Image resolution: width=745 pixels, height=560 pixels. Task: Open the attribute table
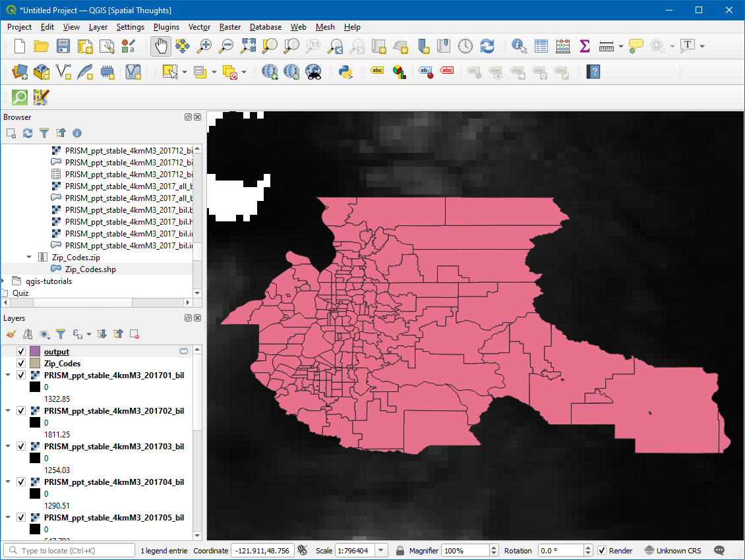pos(541,46)
